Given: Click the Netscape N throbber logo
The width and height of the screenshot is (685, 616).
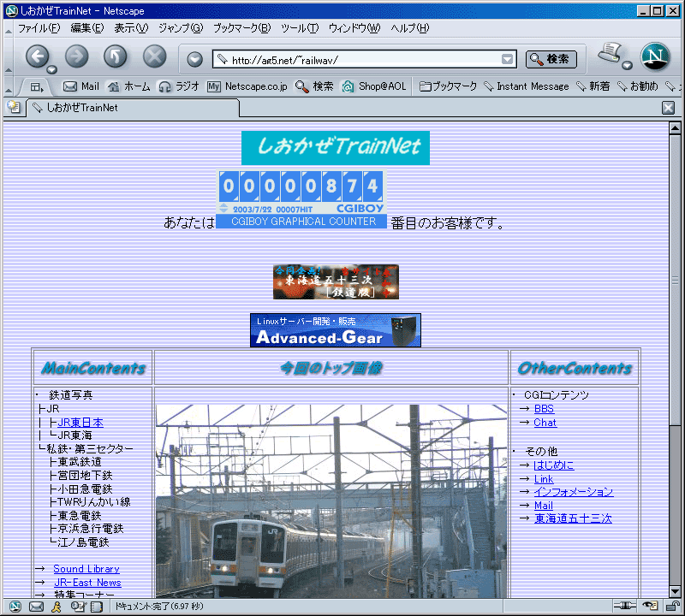Looking at the screenshot, I should [655, 56].
